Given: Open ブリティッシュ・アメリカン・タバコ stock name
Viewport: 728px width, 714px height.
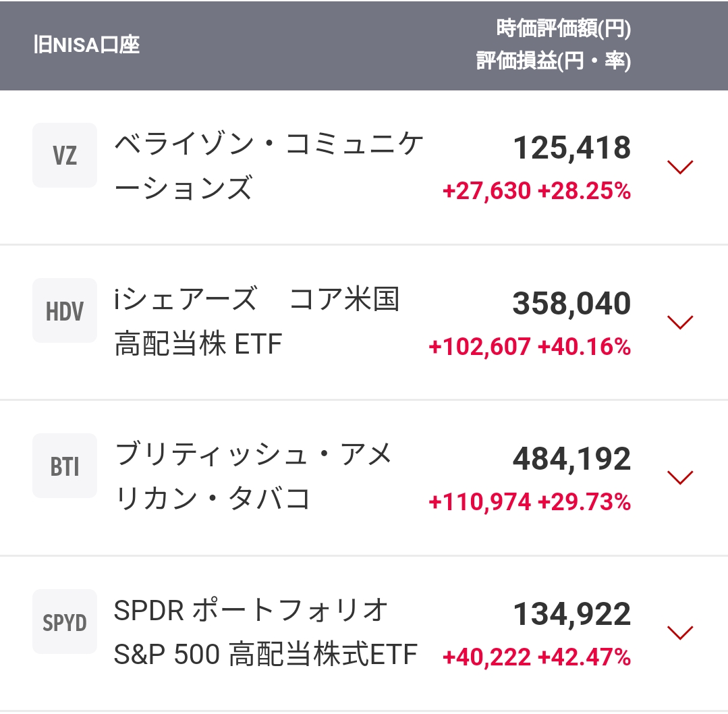Looking at the screenshot, I should click(x=253, y=476).
